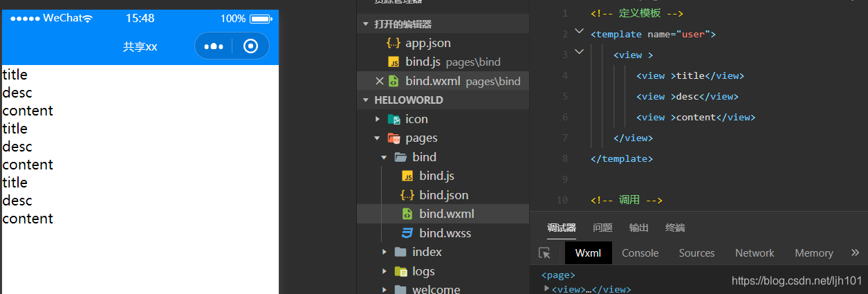Open bind.json in the file tree
Image resolution: width=868 pixels, height=294 pixels.
click(443, 195)
